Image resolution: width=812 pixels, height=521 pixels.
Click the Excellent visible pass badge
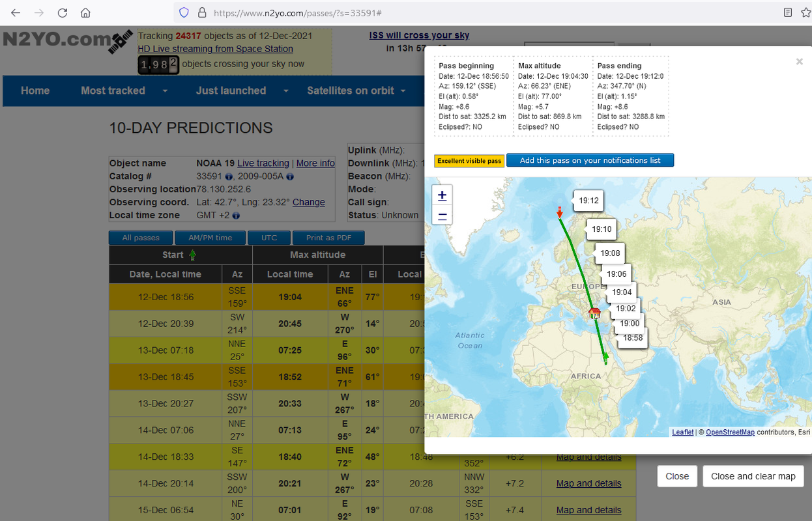(469, 161)
